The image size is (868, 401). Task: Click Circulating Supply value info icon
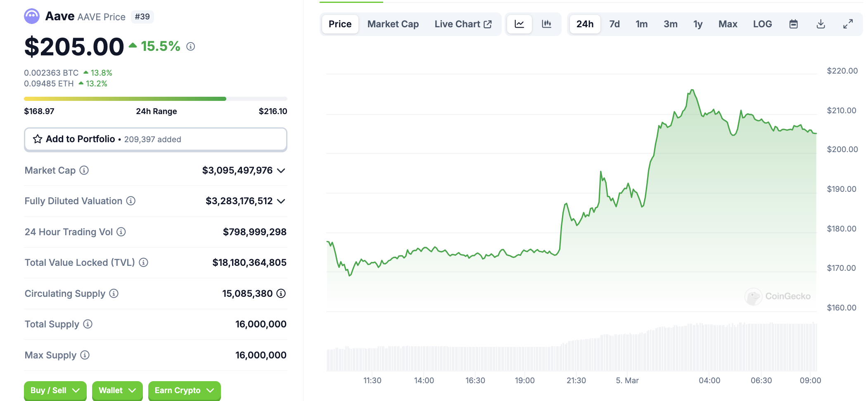[x=281, y=294]
